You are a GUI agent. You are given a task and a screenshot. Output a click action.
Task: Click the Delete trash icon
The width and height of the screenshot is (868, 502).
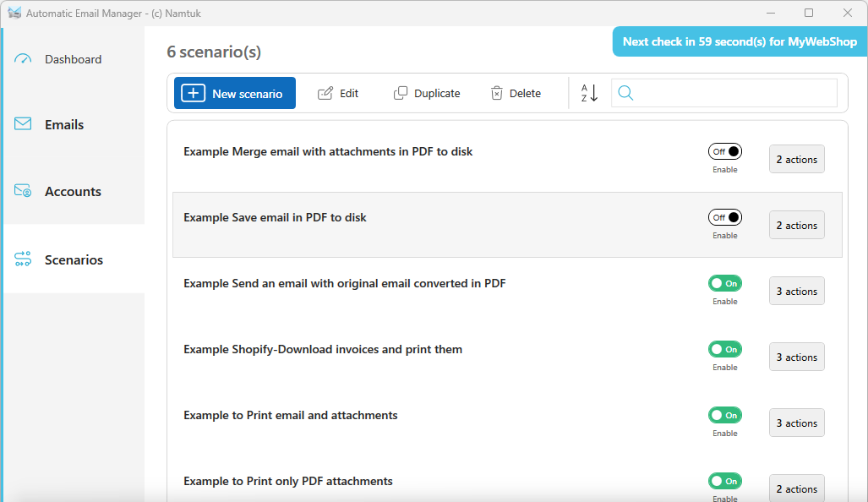click(x=497, y=93)
